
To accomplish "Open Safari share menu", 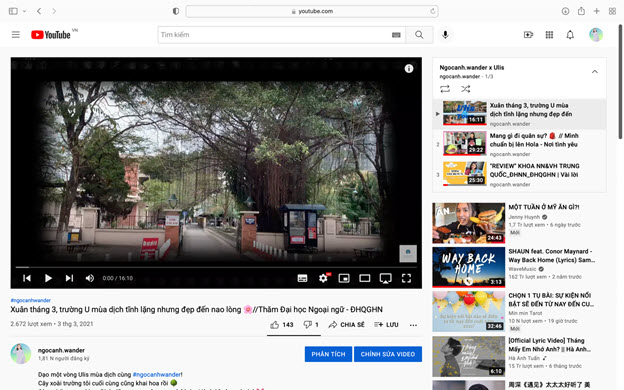I will [581, 11].
